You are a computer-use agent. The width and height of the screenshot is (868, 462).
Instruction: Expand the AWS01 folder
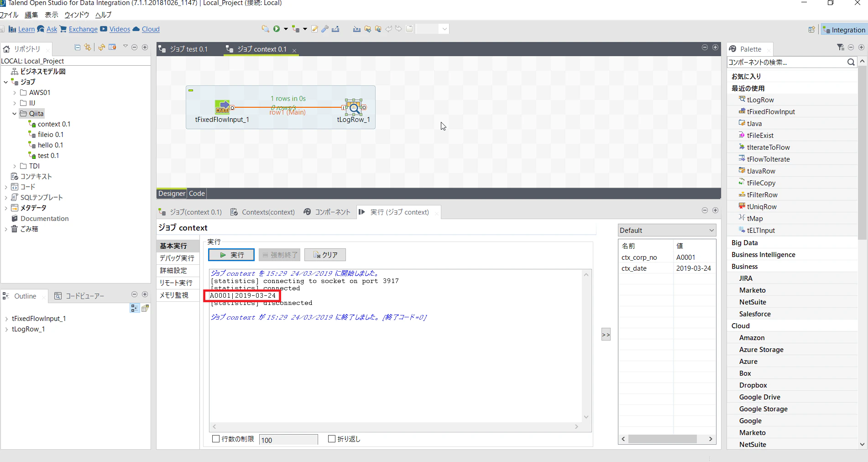[15, 93]
